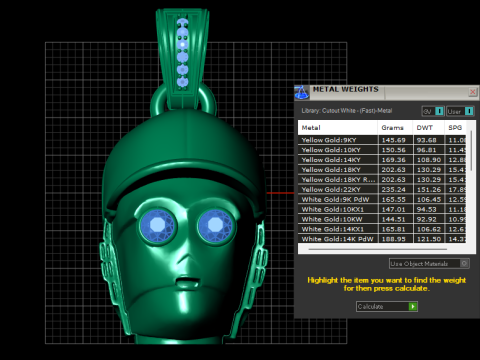Select the White Gold:10KW row

382,219
